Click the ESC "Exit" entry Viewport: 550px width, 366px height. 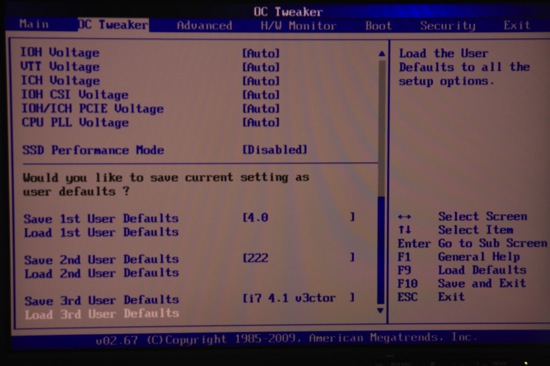tap(451, 297)
